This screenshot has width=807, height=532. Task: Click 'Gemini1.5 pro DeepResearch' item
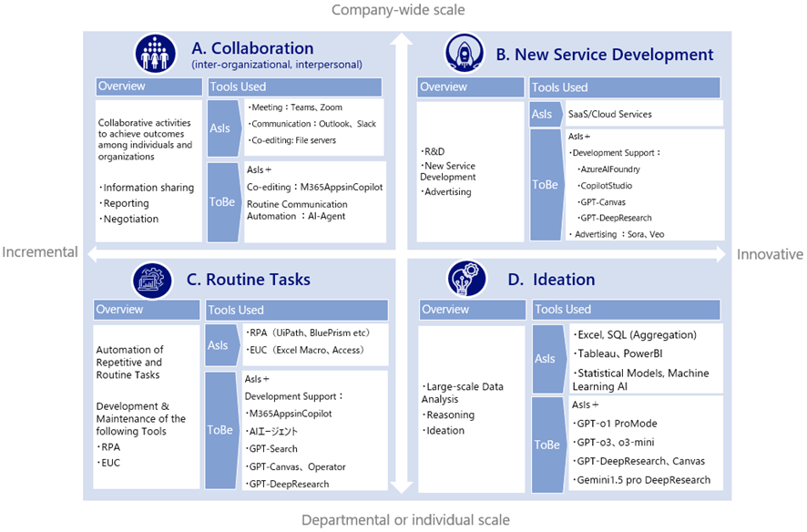[641, 480]
